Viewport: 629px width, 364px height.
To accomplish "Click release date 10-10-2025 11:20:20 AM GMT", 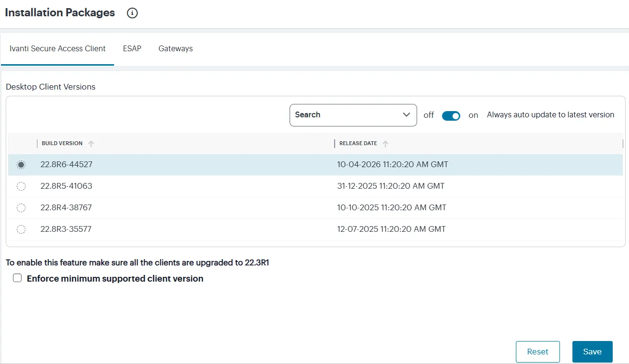I will click(x=392, y=207).
